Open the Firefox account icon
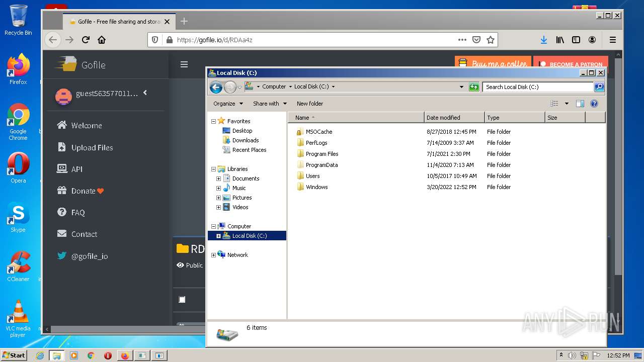644x362 pixels. pyautogui.click(x=592, y=40)
